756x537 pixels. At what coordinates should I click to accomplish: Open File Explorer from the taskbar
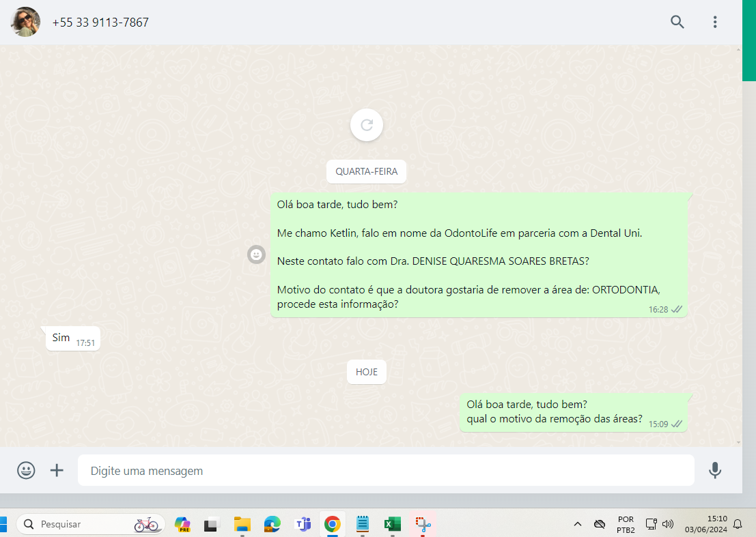(x=242, y=524)
